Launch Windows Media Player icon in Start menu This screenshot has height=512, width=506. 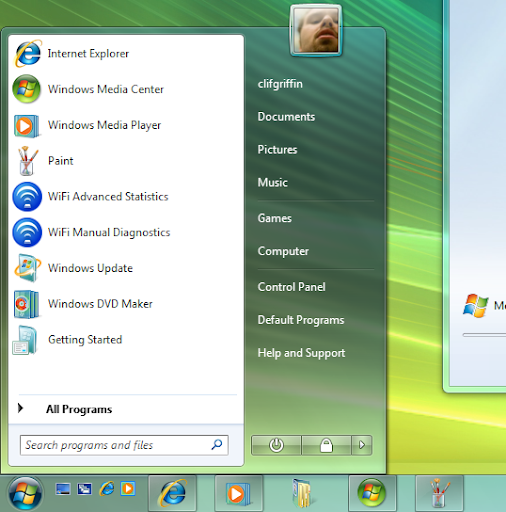[x=26, y=126]
